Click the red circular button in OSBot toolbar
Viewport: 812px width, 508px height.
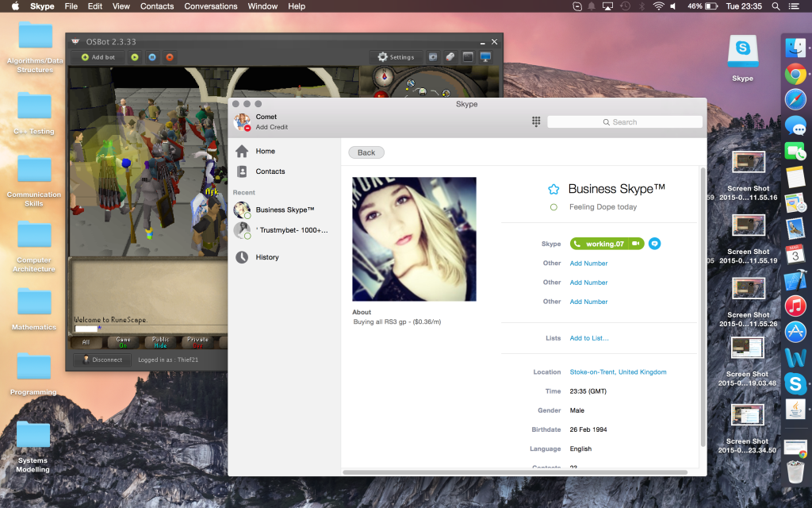pos(170,57)
